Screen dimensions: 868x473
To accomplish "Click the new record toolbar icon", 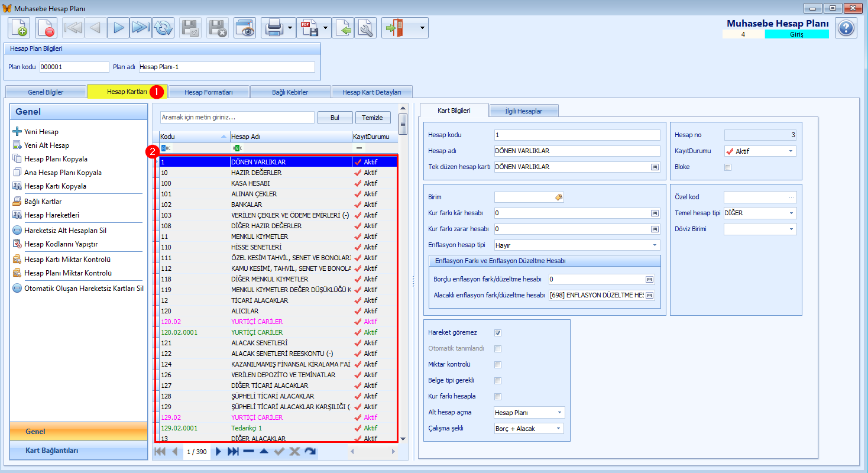I will (19, 28).
